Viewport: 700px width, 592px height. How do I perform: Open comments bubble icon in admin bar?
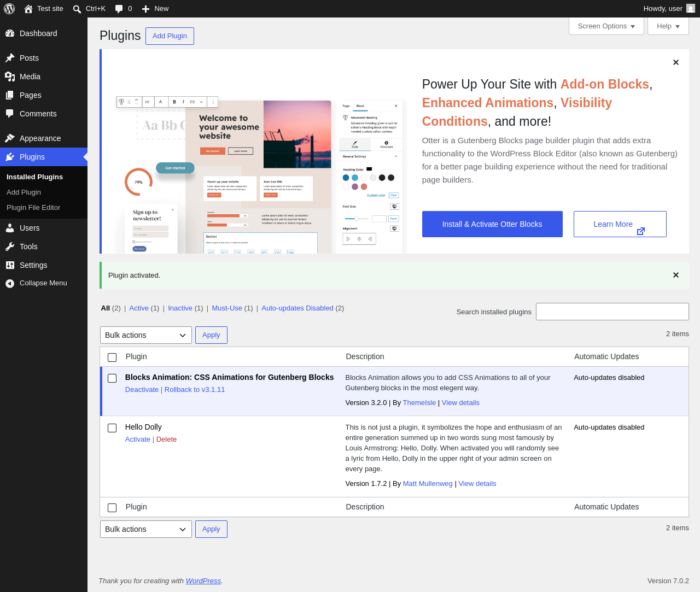[119, 9]
